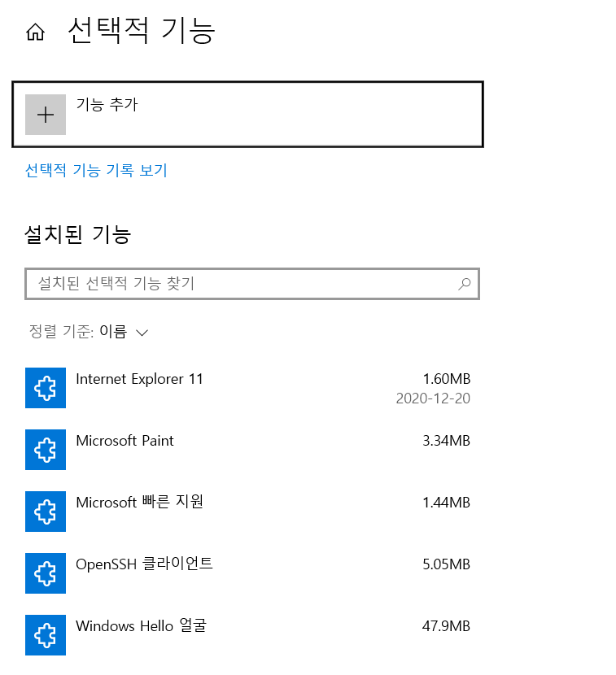Click the 선택적 기능 page title
The image size is (616, 675).
click(142, 31)
